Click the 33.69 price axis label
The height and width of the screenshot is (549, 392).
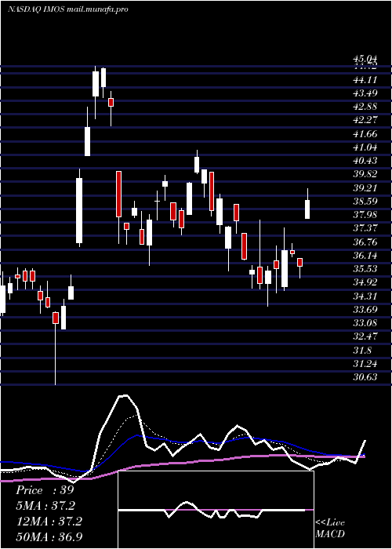click(365, 310)
